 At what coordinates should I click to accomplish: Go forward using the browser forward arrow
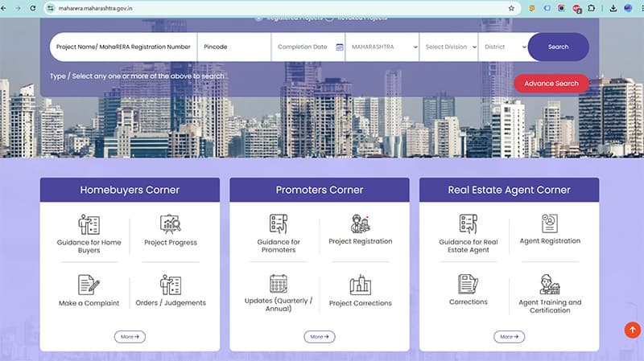click(18, 8)
